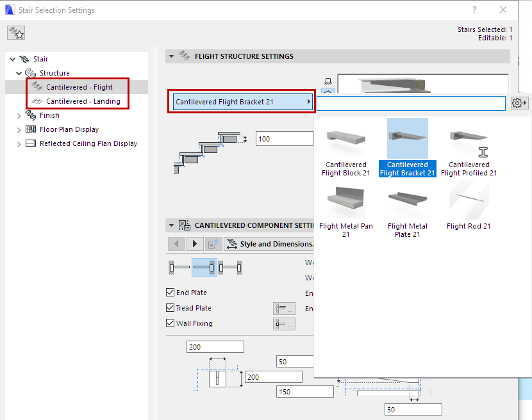
Task: Select Floor Plan Display tree item
Action: pos(69,129)
